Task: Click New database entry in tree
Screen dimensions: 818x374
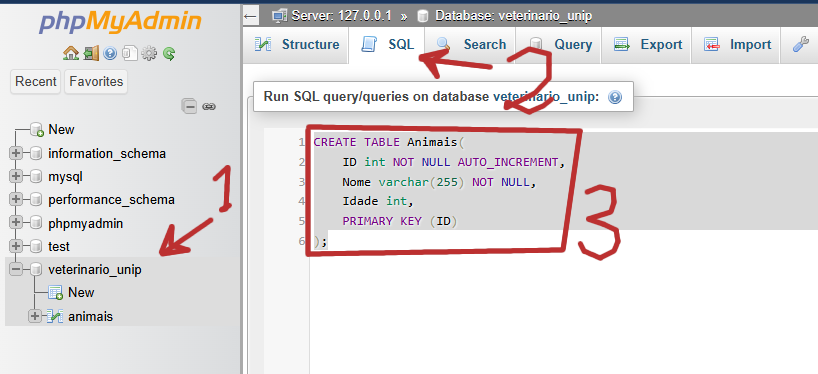Action: [62, 129]
